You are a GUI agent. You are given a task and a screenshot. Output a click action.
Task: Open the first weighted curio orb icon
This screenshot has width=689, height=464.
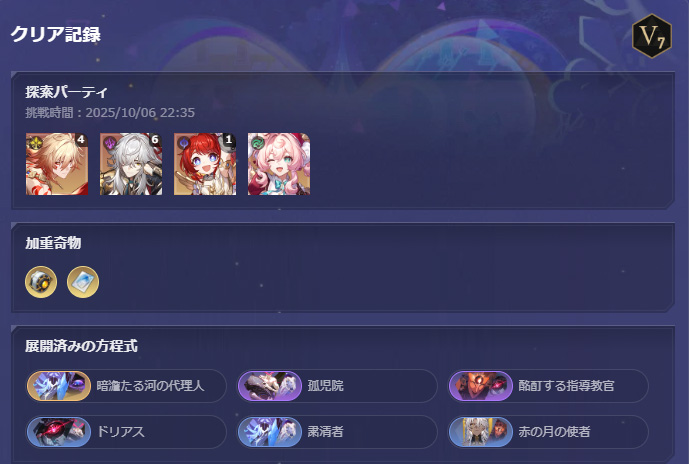tap(41, 282)
